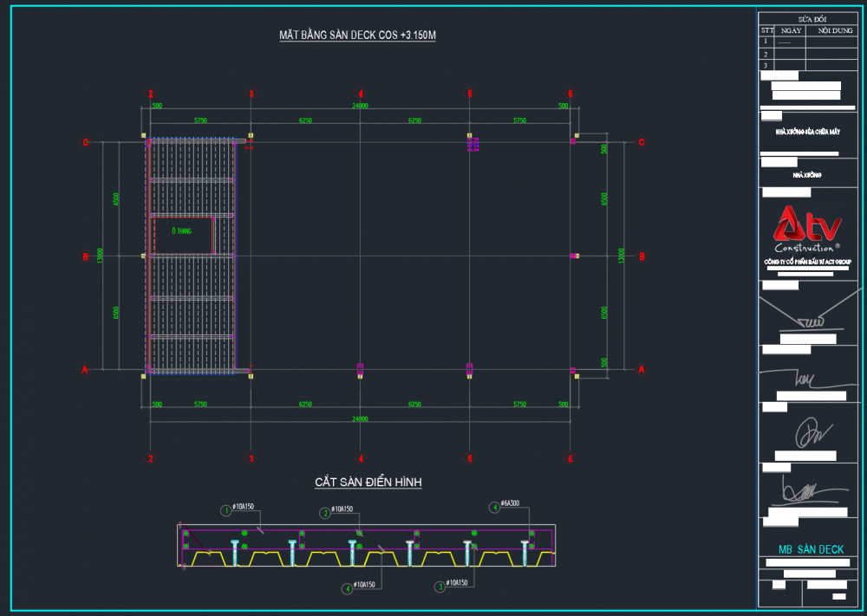The width and height of the screenshot is (867, 616).
Task: Click the left 13000 vertical dimension text
Action: point(101,256)
